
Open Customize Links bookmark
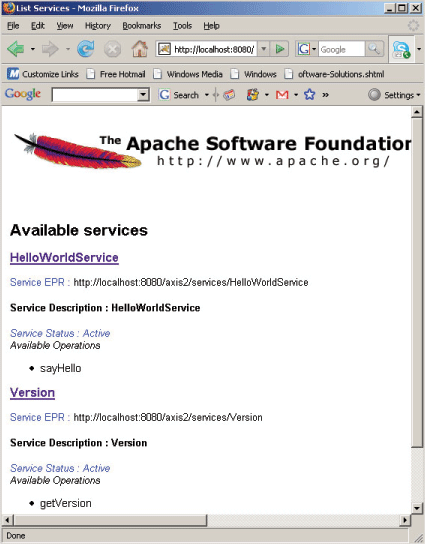click(x=43, y=74)
